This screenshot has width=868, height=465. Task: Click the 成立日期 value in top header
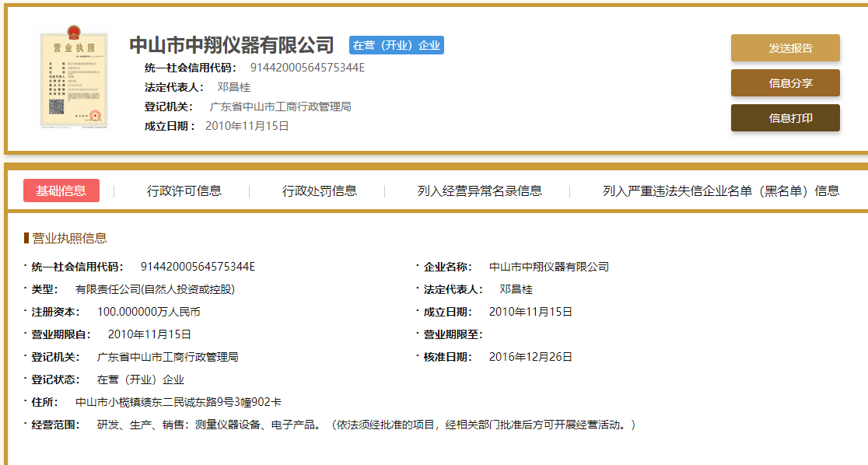[247, 125]
